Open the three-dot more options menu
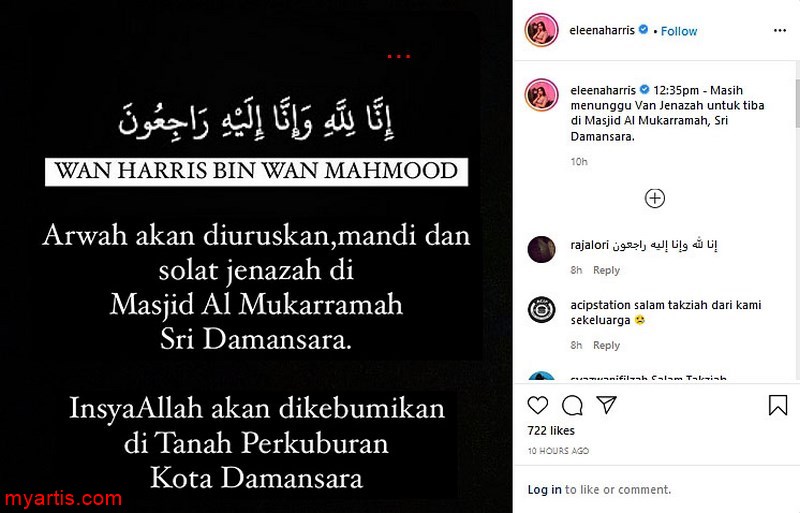Screen dimensions: 800x513 tap(780, 31)
